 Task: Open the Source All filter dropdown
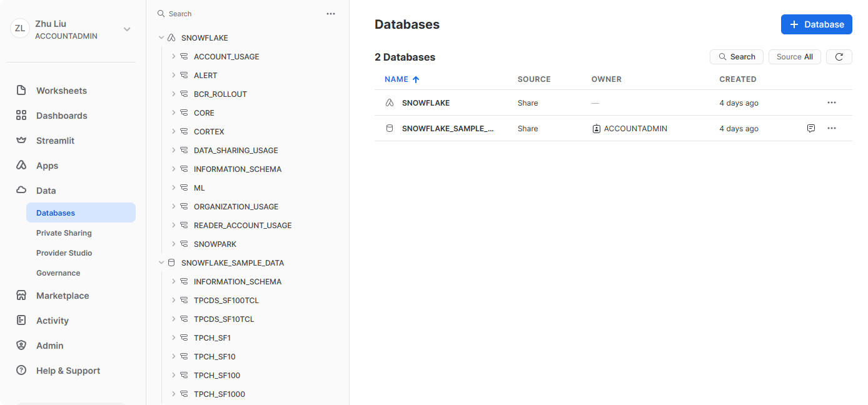[x=794, y=57]
